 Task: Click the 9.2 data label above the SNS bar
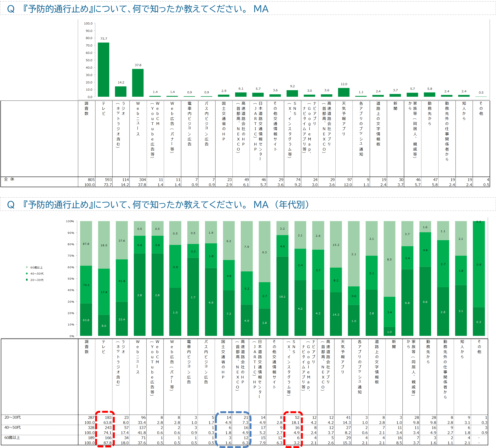tap(292, 86)
